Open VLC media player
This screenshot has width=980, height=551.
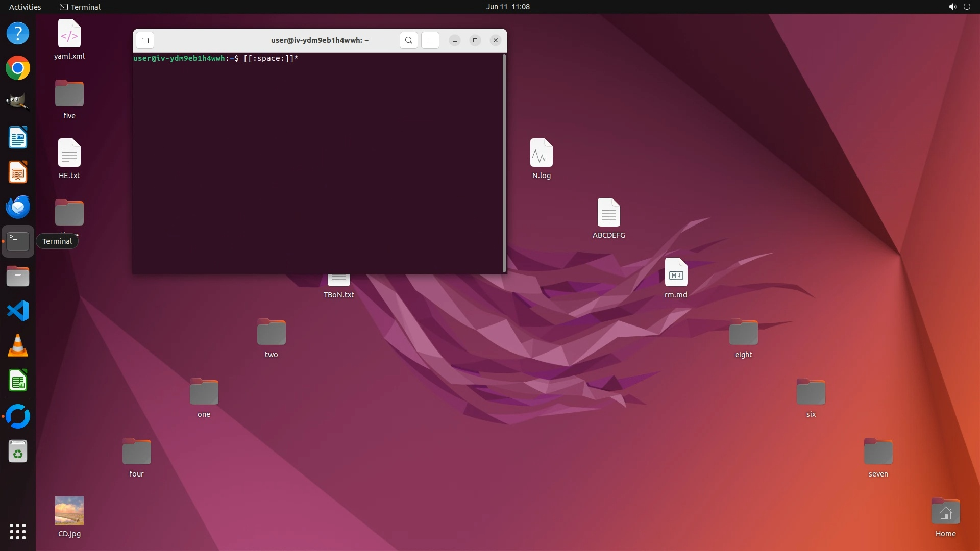[18, 346]
